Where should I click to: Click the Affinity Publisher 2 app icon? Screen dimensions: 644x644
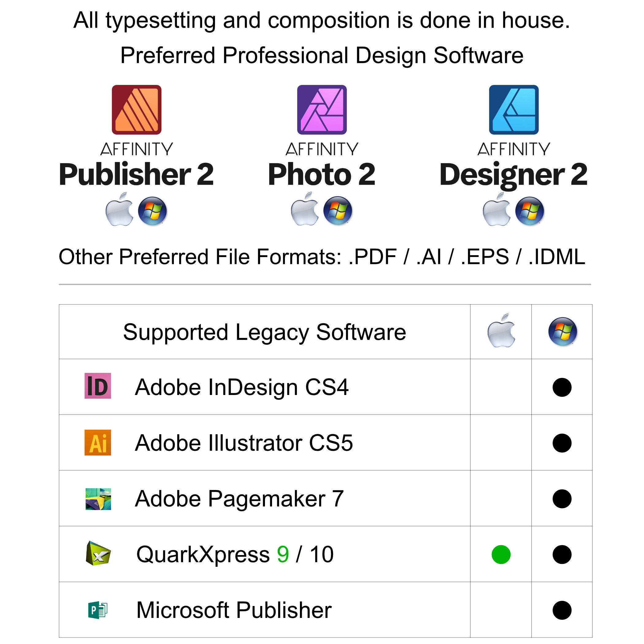pos(136,110)
